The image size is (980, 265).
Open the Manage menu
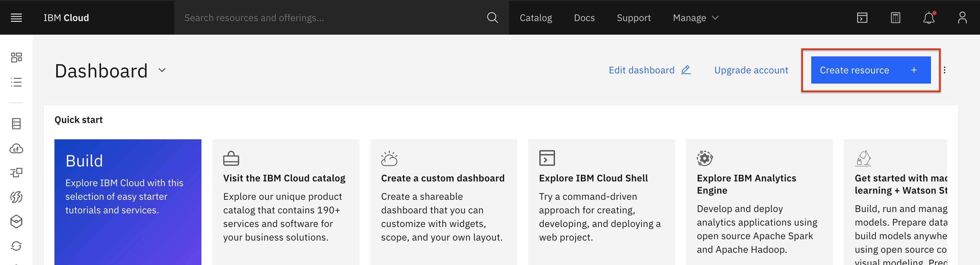pyautogui.click(x=696, y=18)
